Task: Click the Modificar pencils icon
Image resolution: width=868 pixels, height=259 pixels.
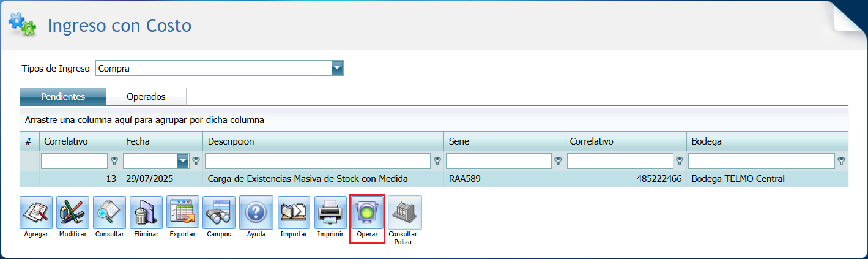Action: coord(73,212)
